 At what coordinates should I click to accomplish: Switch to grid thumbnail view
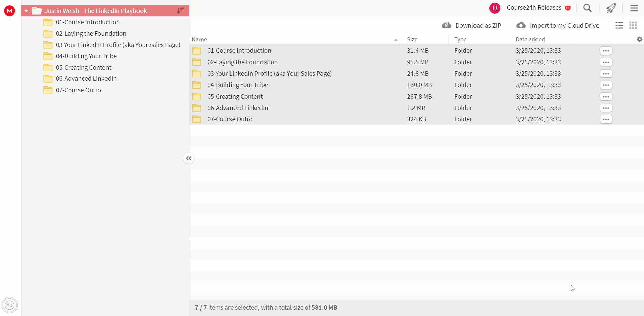coord(633,25)
